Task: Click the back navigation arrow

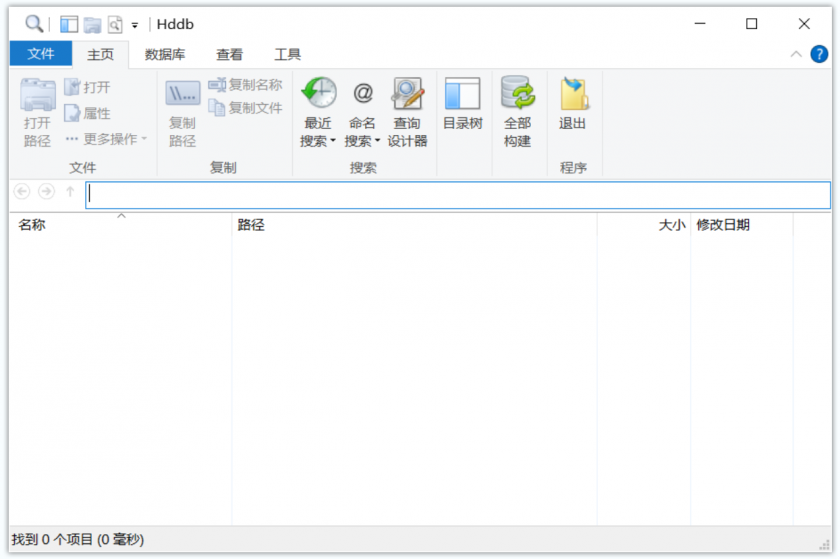Action: coord(22,191)
